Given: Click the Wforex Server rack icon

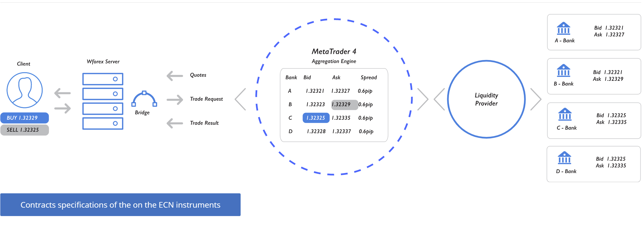Looking at the screenshot, I should 103,101.
